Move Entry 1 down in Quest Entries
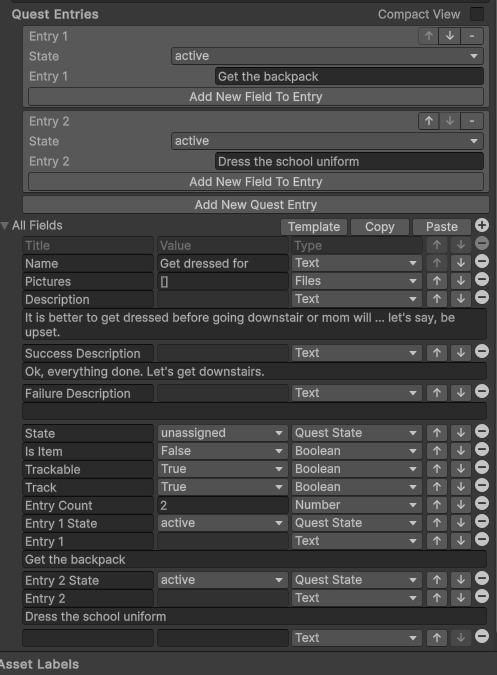 450,36
